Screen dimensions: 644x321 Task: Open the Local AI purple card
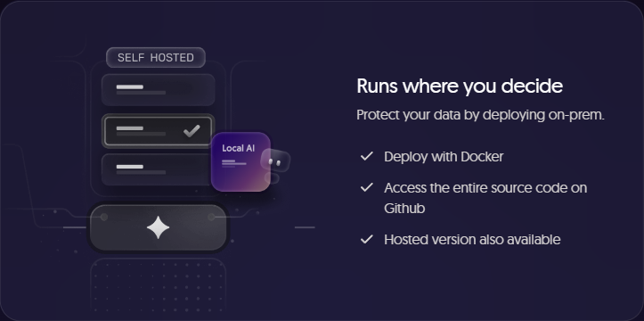pyautogui.click(x=240, y=161)
